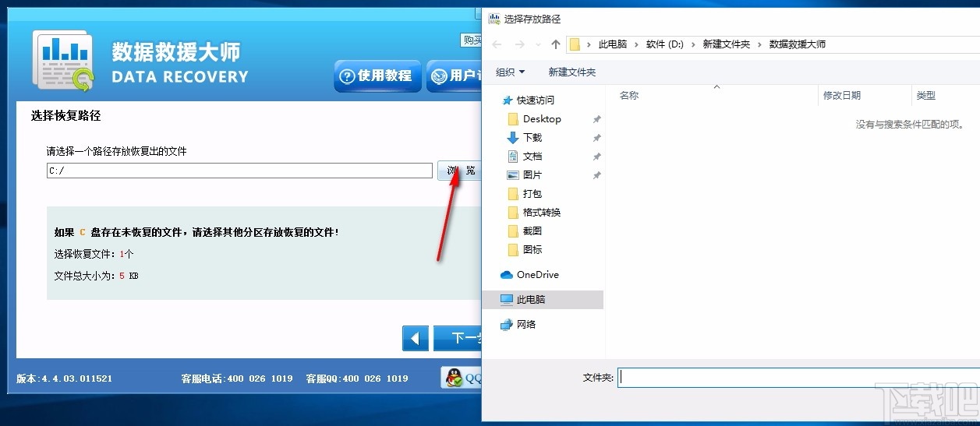Click the pin icon beside 下载

[x=596, y=138]
